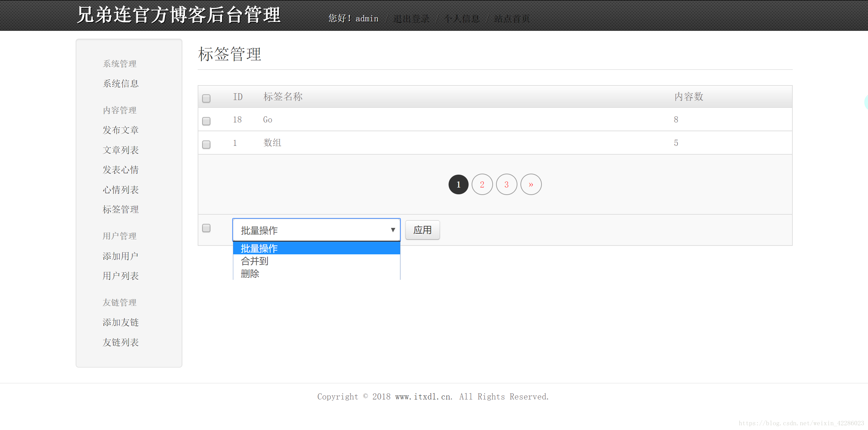This screenshot has width=868, height=430.
Task: Click the www.itxdl.cn footer link
Action: [x=423, y=396]
